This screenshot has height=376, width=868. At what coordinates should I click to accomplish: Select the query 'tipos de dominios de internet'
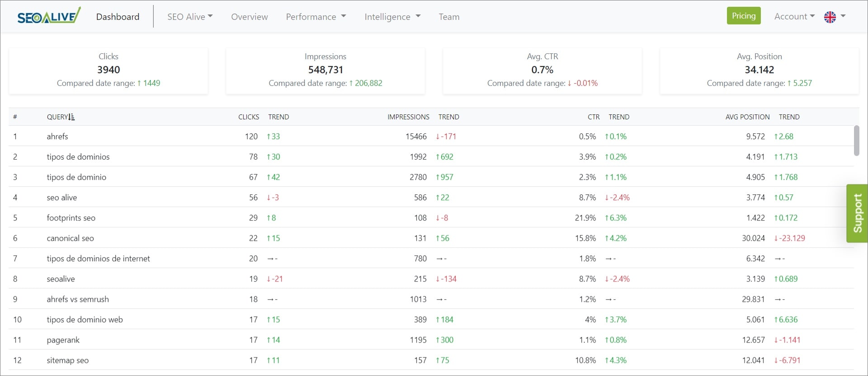point(98,258)
